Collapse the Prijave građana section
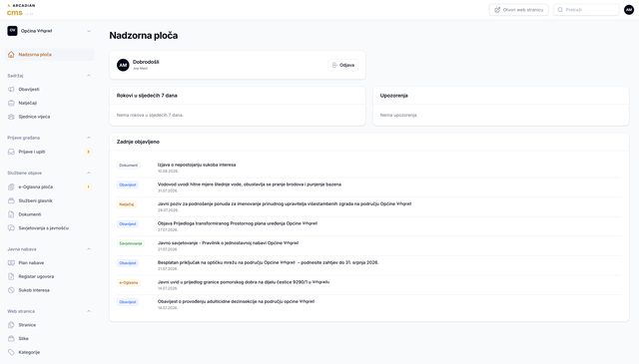639x364 pixels. (x=89, y=138)
